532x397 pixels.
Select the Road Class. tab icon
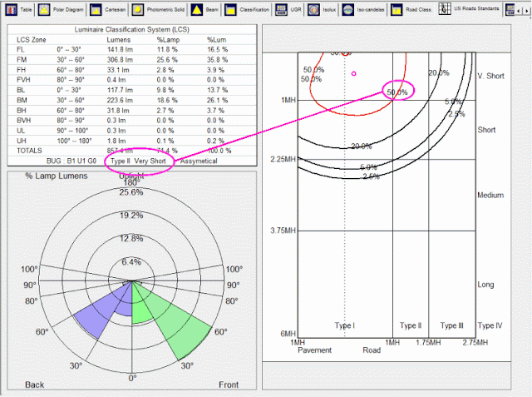(397, 9)
